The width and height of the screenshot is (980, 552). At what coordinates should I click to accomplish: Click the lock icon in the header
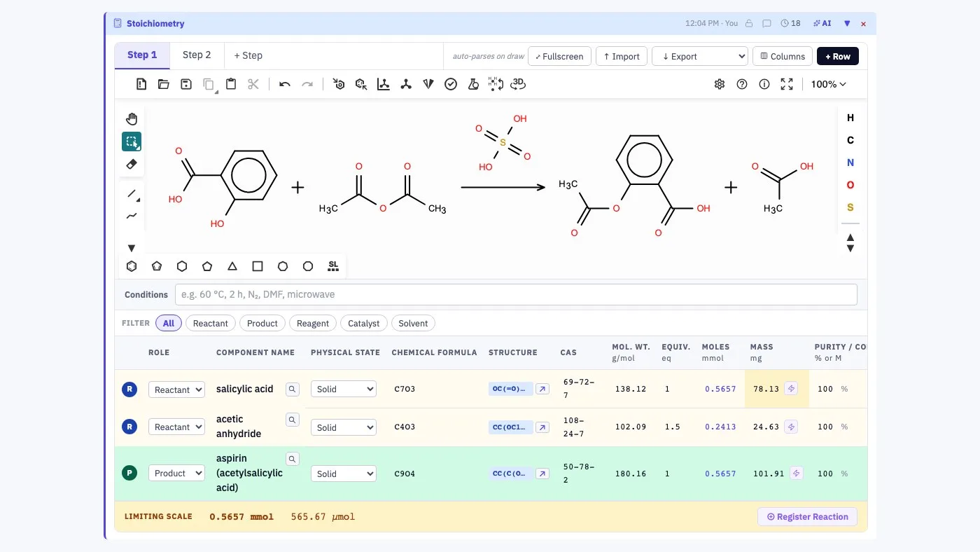point(749,23)
